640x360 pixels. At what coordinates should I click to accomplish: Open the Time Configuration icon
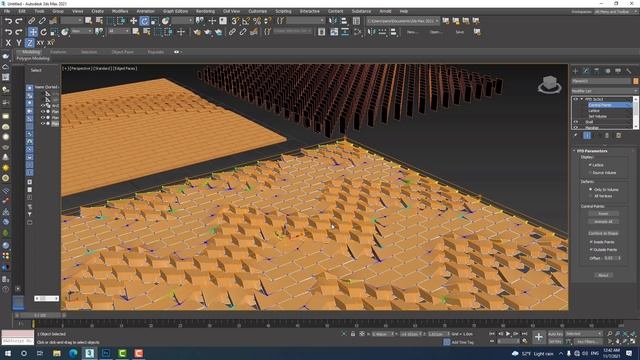coord(524,341)
